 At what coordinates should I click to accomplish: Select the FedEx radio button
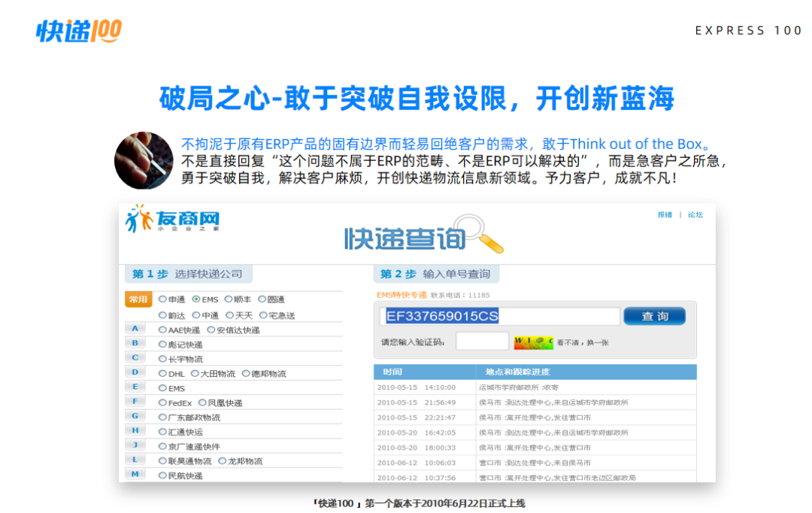[162, 402]
